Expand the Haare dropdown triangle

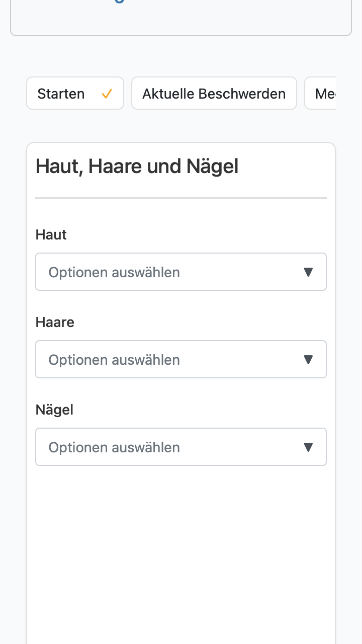coord(309,360)
